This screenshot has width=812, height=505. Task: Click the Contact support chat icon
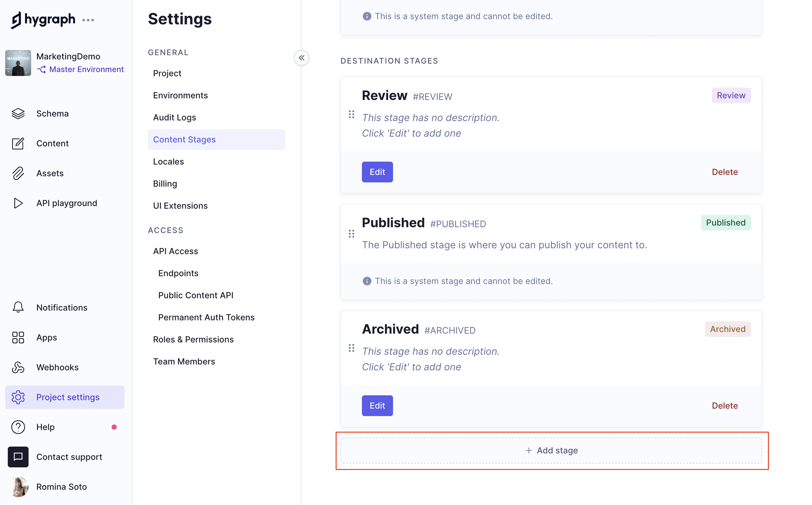[x=18, y=457]
